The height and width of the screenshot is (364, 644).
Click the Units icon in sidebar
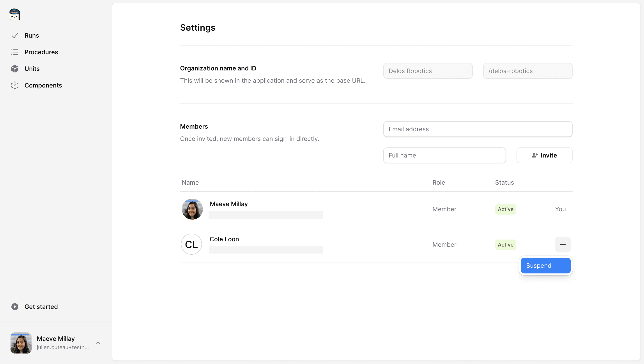15,68
